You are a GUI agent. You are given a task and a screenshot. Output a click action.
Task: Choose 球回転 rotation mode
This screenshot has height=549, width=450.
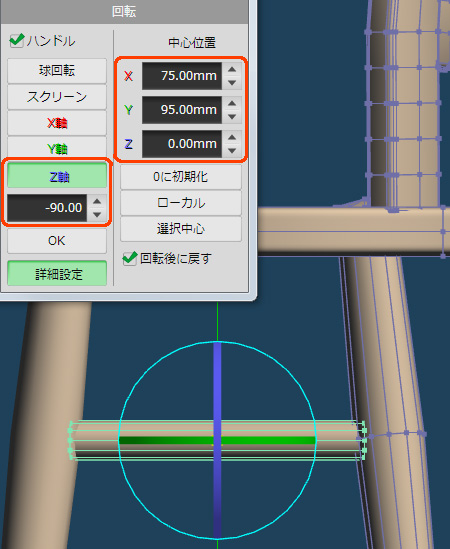click(57, 71)
